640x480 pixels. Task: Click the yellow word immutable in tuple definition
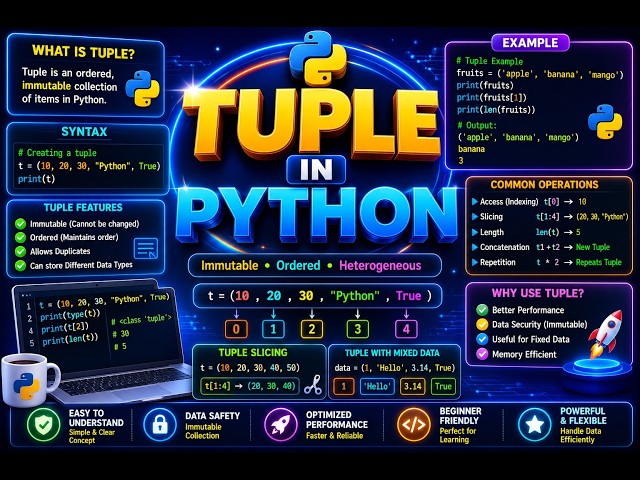47,86
